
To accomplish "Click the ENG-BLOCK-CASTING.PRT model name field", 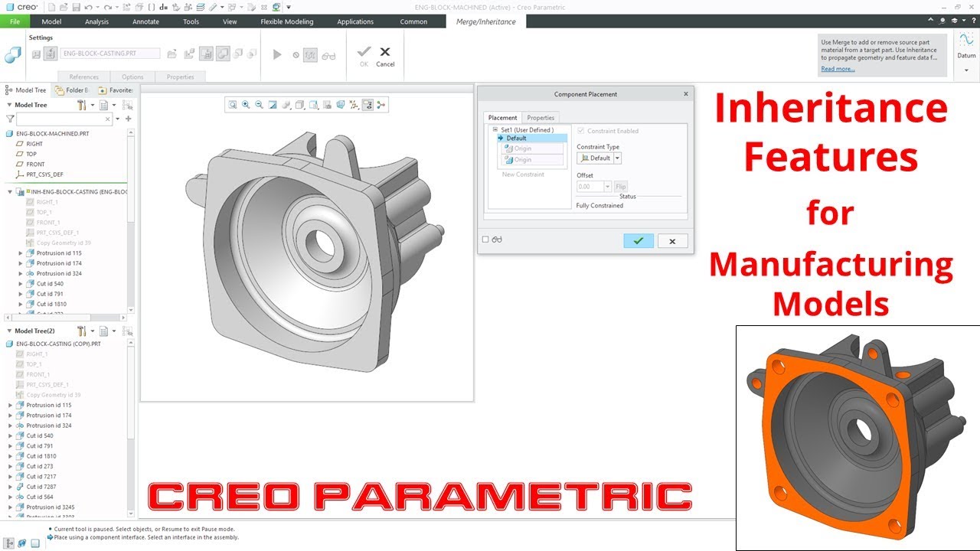I will point(110,54).
